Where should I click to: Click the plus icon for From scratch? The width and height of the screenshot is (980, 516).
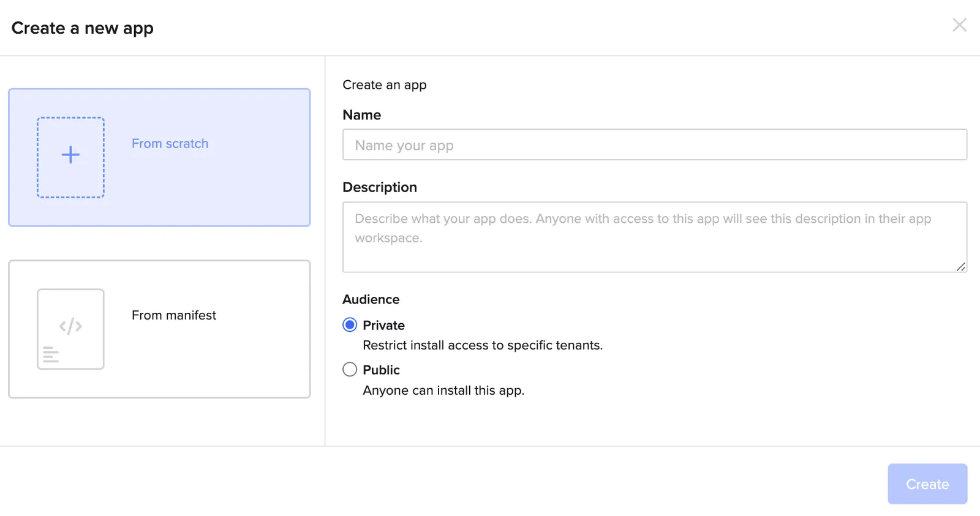pos(70,155)
